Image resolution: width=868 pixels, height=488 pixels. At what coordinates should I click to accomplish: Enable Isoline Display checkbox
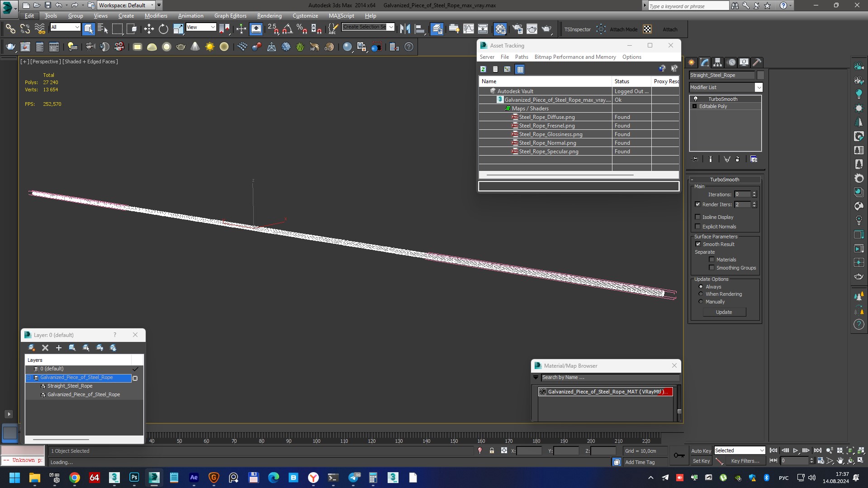pyautogui.click(x=697, y=217)
